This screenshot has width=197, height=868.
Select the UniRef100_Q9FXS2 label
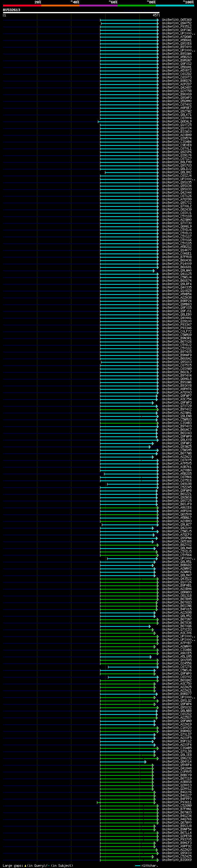pyautogui.click(x=177, y=64)
